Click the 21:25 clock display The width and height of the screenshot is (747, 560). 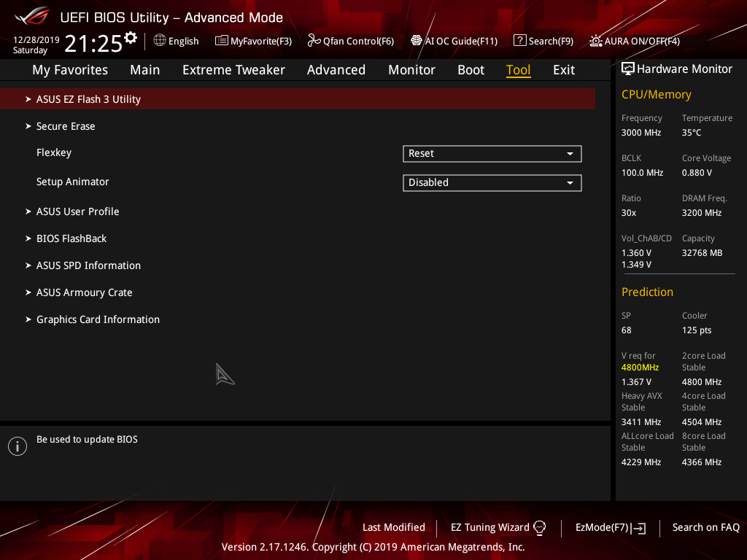[x=93, y=43]
